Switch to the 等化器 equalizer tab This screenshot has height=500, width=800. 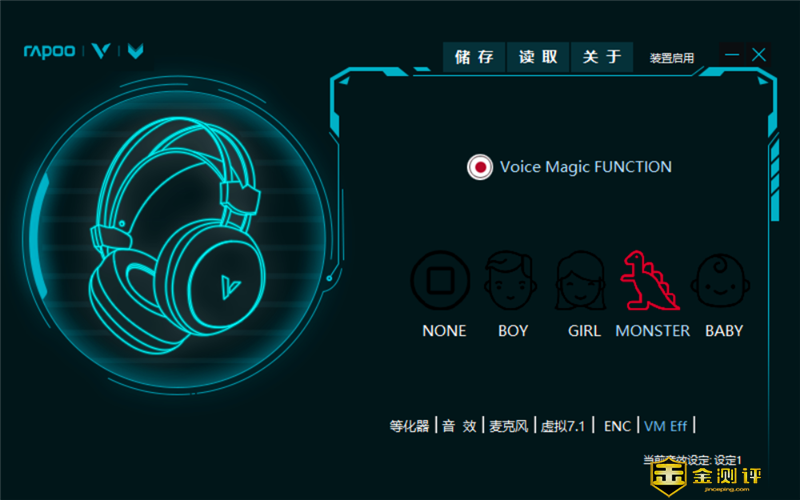(409, 426)
